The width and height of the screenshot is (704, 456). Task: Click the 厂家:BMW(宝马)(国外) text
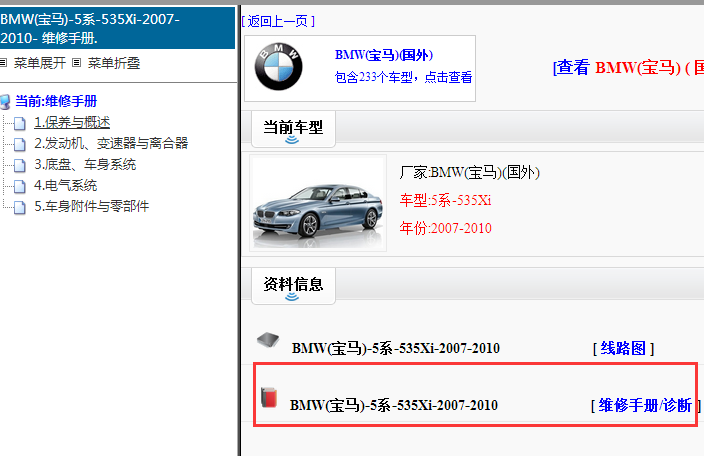470,172
